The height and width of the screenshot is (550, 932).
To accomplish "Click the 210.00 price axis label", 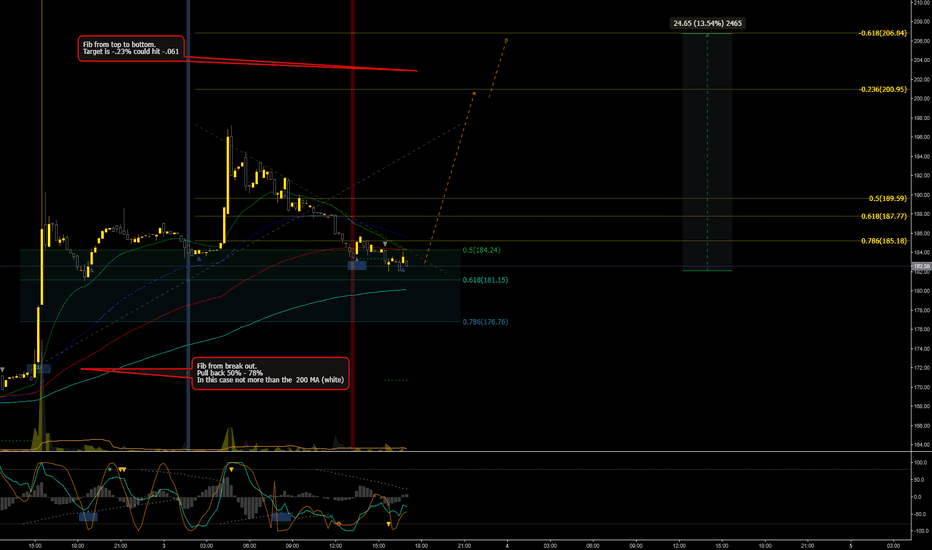I will tap(922, 3).
